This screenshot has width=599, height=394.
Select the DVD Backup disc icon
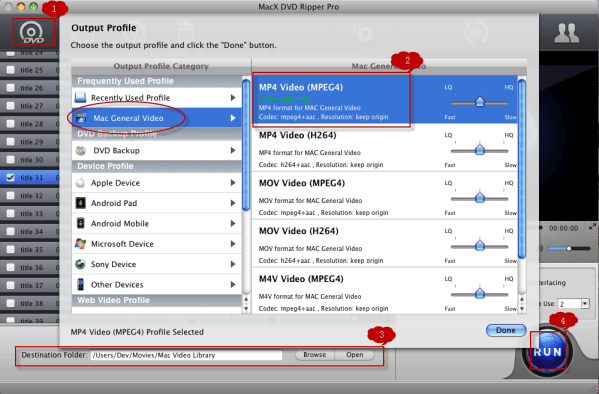click(x=81, y=150)
